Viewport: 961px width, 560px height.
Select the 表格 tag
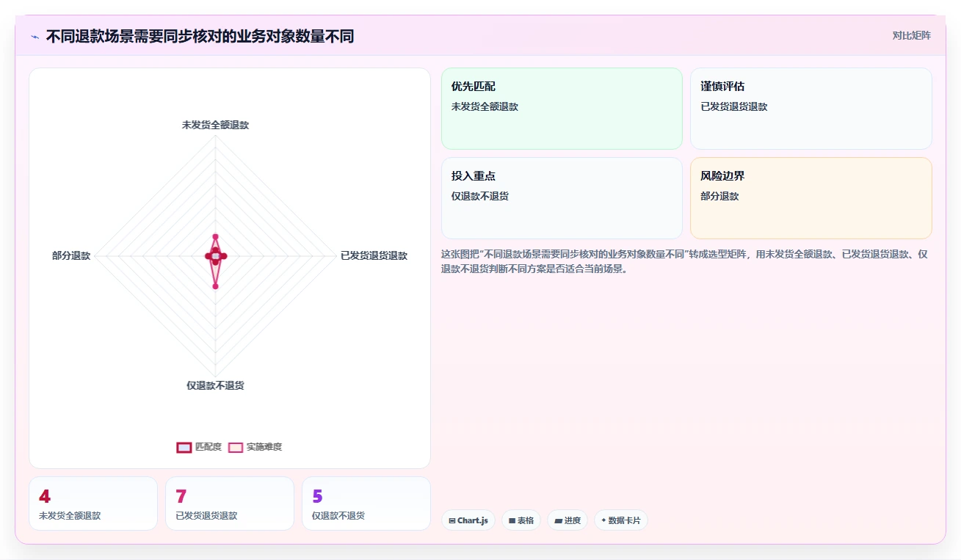(521, 520)
